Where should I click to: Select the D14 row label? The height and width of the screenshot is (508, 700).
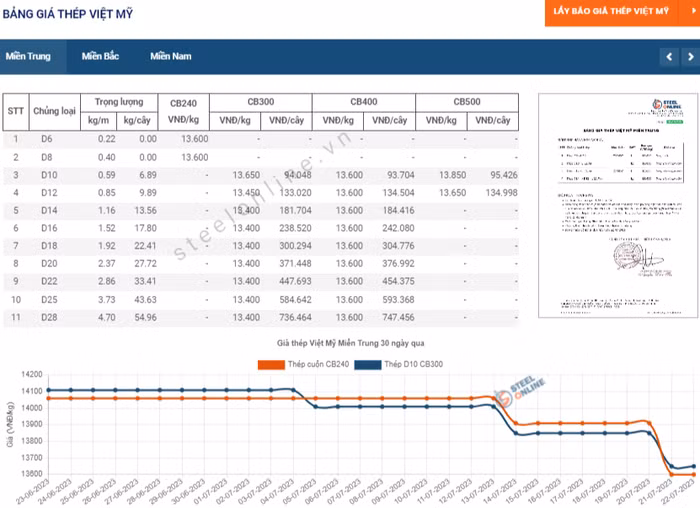[49, 210]
